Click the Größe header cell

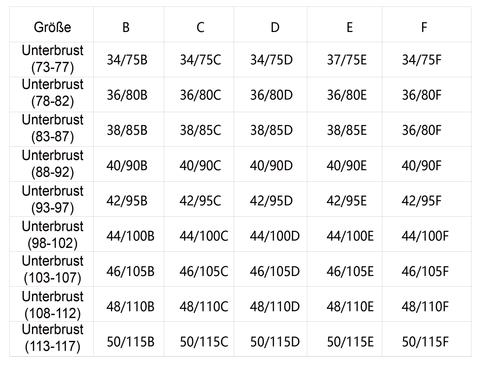point(52,27)
